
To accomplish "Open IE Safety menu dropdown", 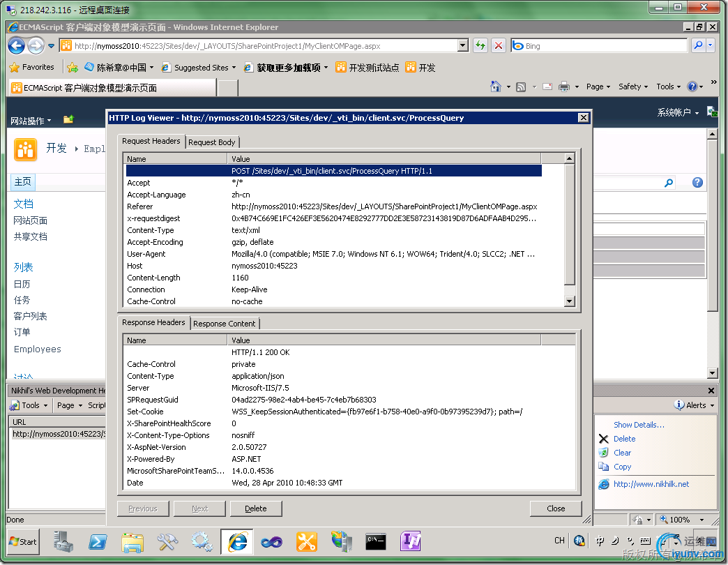I will click(x=633, y=86).
